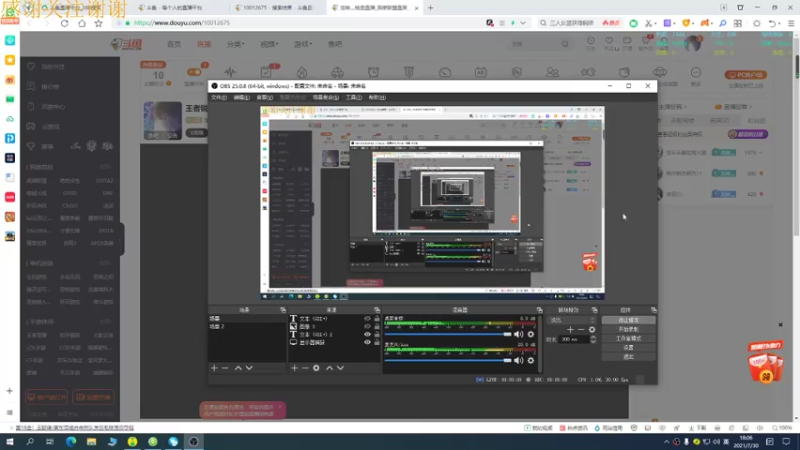Click the Douyu search magnifier icon
Viewport: 800px width, 450px height.
(565, 44)
